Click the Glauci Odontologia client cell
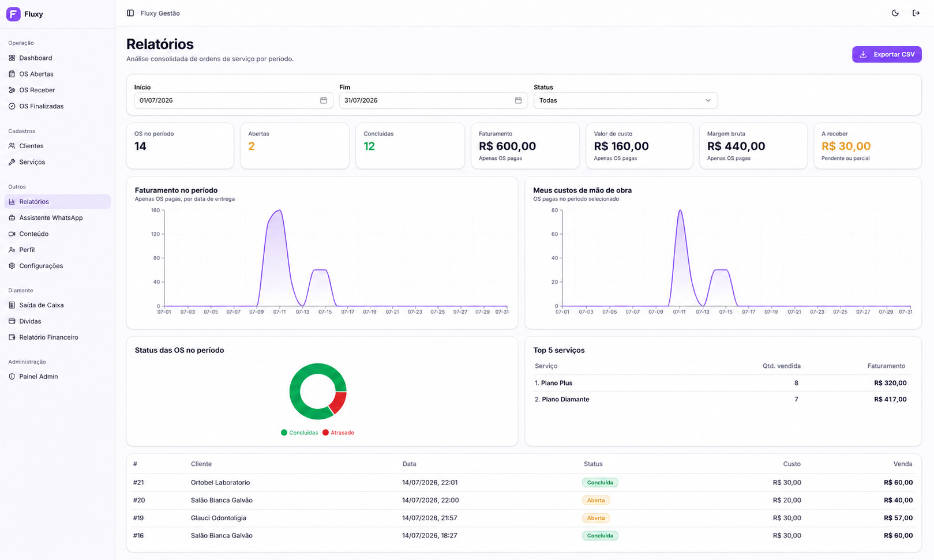 coord(219,518)
